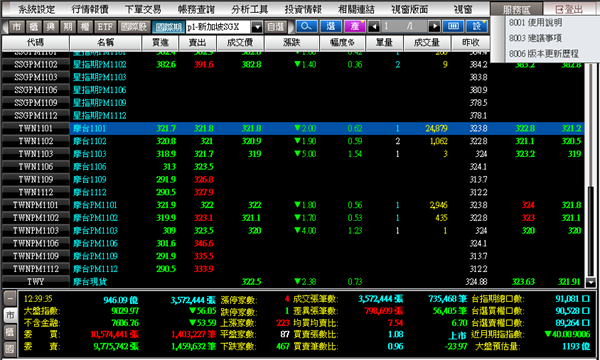Select the 摩台1102 row name
Viewport: 600px width, 360px height.
click(x=90, y=141)
